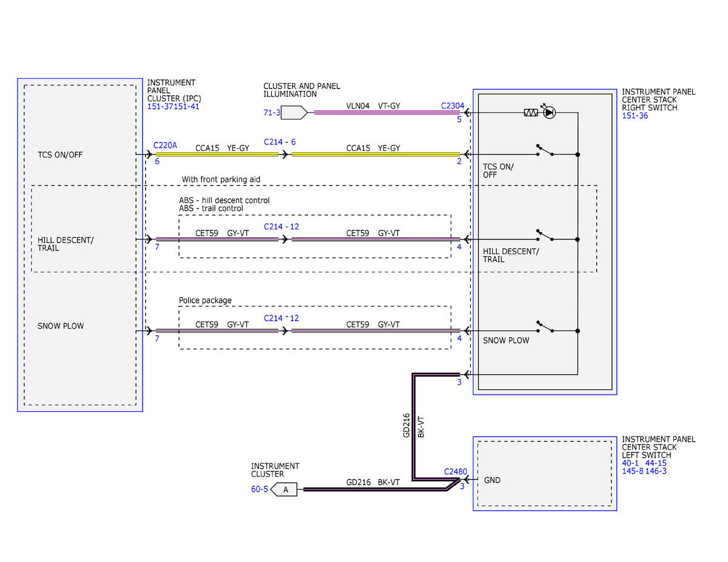Viewport: 728px width, 562px height.
Task: Open the 44-15 cell reference link
Action: (x=656, y=463)
